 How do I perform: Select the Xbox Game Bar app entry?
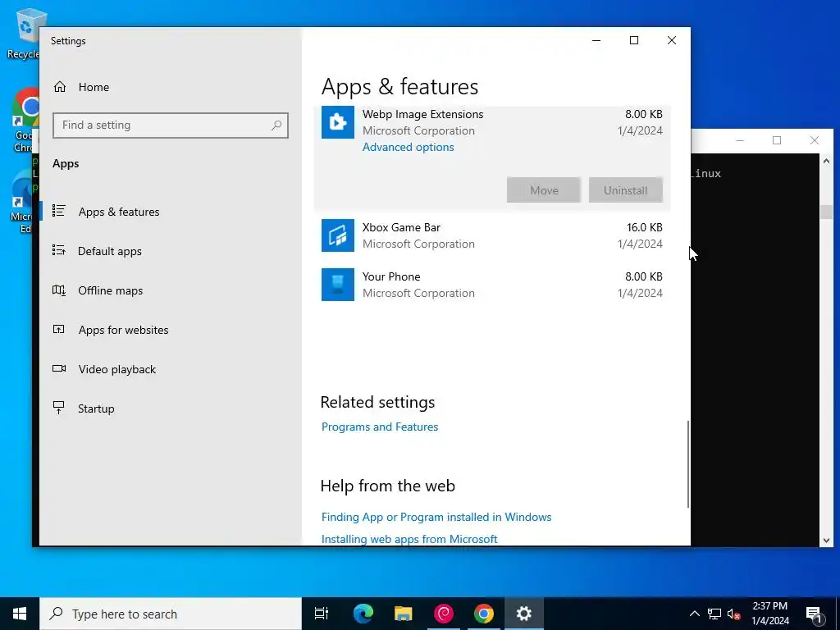[x=492, y=235]
